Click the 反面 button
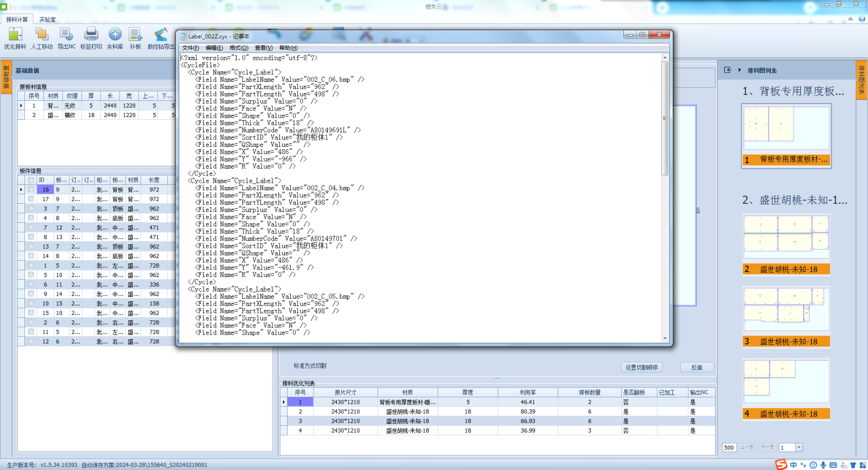Screen dimensions: 868x470 (697, 367)
